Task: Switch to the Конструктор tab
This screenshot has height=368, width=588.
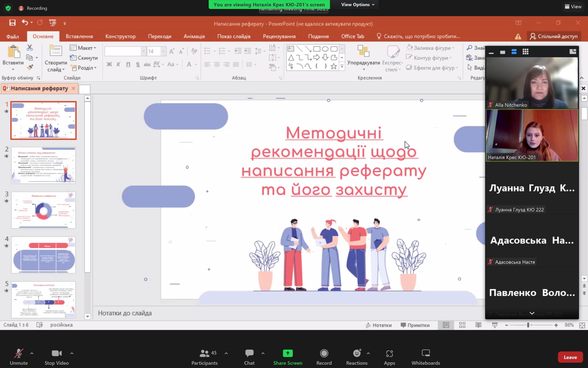Action: pyautogui.click(x=120, y=36)
